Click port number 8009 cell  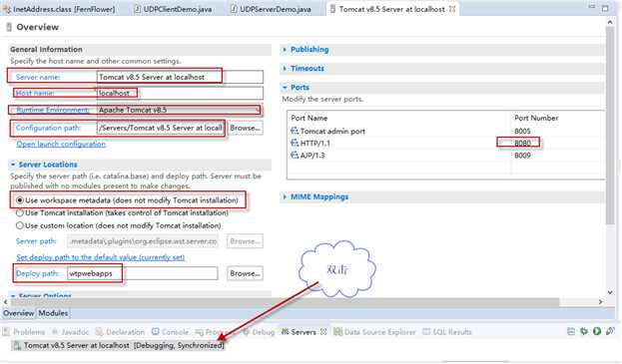[x=522, y=156]
